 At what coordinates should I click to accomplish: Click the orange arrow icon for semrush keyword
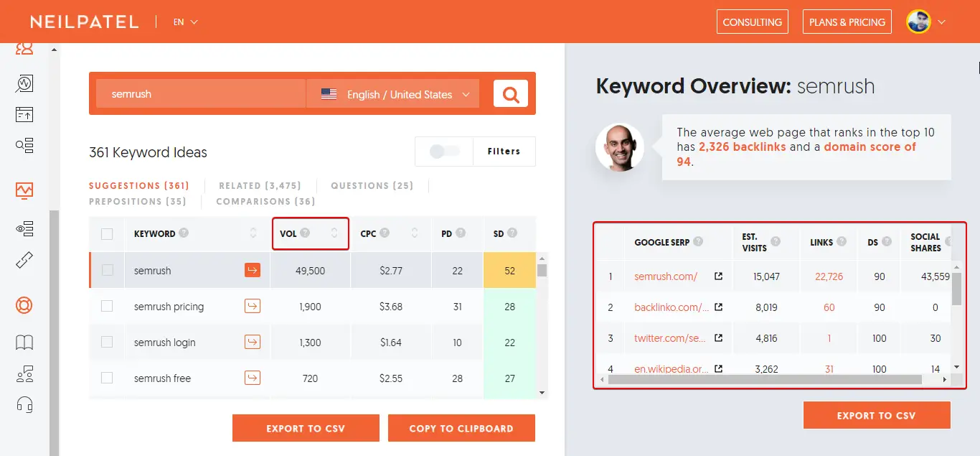tap(253, 270)
